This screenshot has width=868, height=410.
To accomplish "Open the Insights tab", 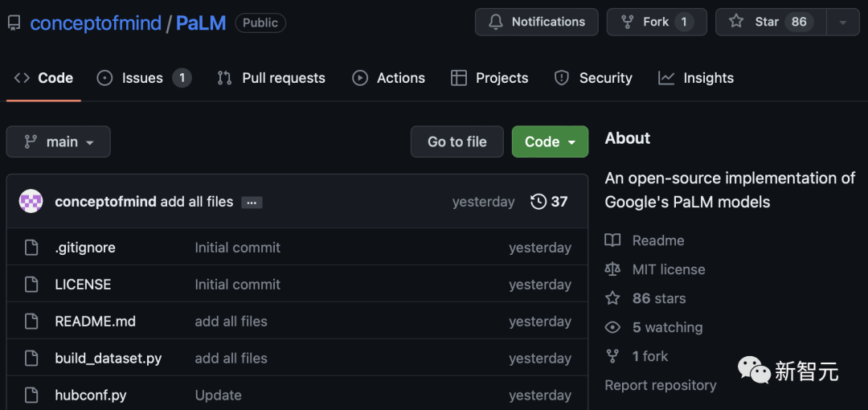I will point(696,78).
